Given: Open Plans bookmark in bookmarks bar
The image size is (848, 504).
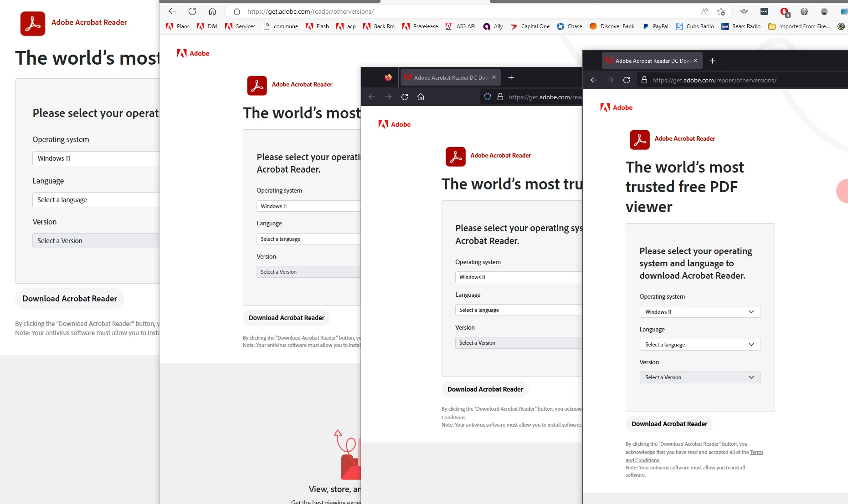Looking at the screenshot, I should pyautogui.click(x=178, y=26).
